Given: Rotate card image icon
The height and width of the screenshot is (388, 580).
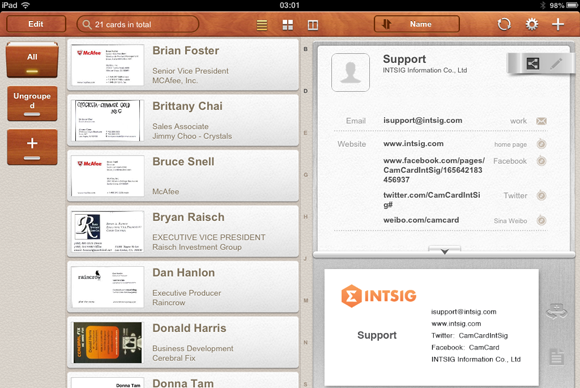Looking at the screenshot, I should (x=556, y=310).
